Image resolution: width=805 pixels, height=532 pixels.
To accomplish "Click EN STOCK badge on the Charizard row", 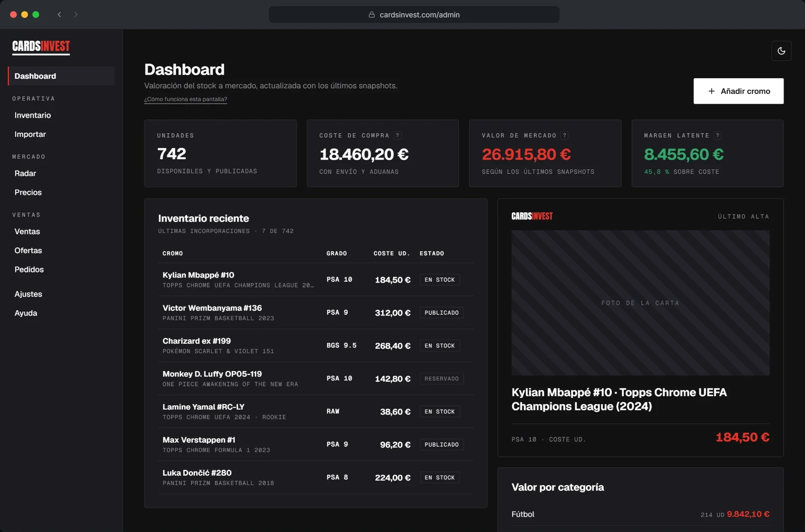I will click(x=440, y=346).
